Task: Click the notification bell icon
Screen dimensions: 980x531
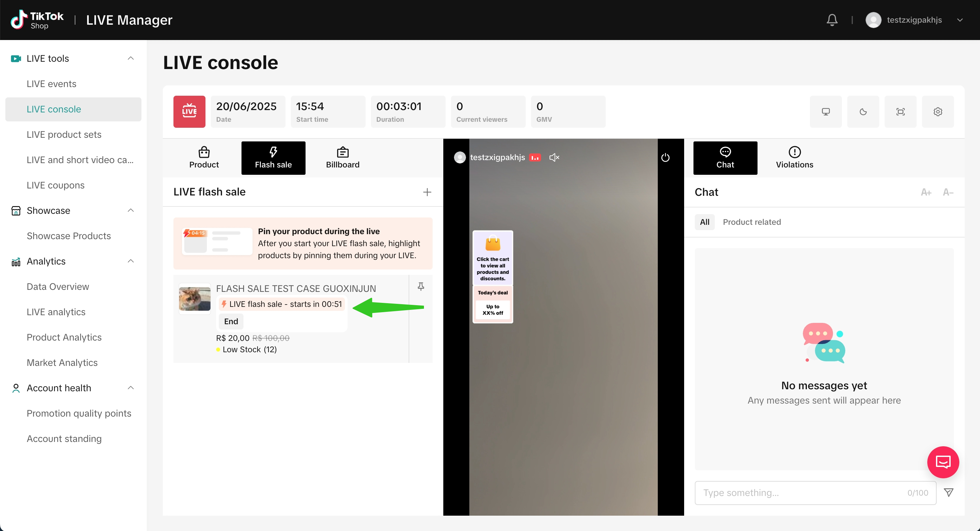Action: tap(832, 20)
